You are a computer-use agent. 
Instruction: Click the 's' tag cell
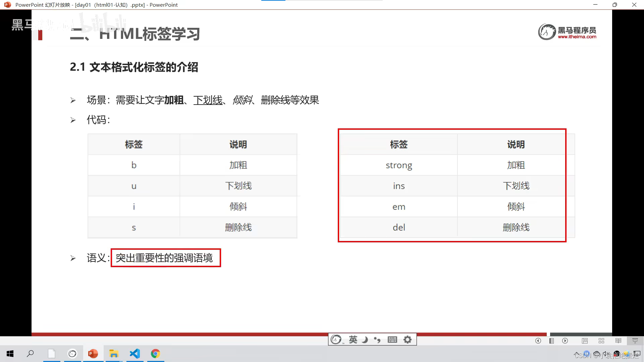coord(134,228)
